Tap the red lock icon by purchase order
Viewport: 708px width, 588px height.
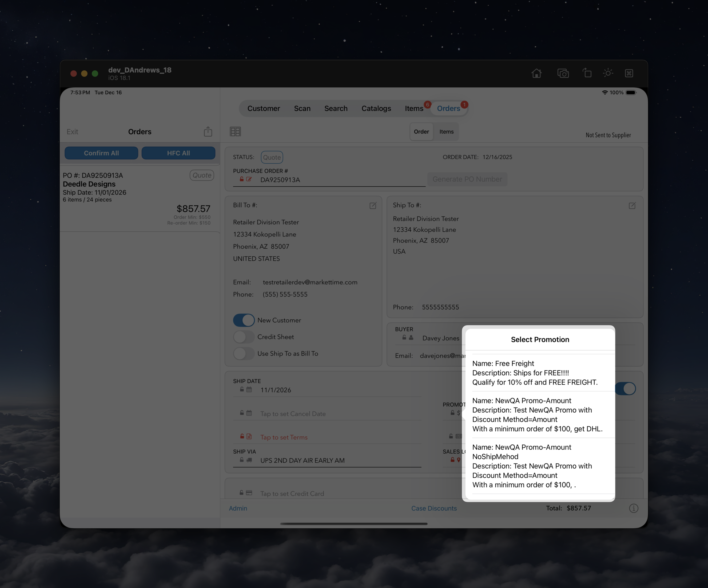[242, 179]
